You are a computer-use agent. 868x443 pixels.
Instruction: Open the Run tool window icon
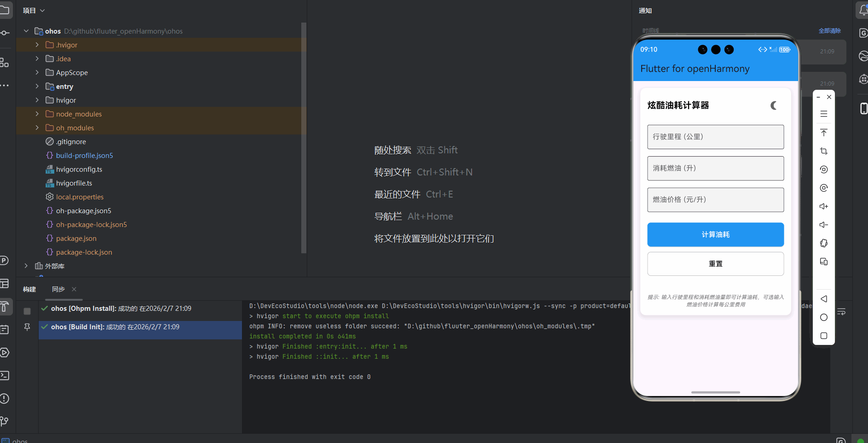coord(4,352)
